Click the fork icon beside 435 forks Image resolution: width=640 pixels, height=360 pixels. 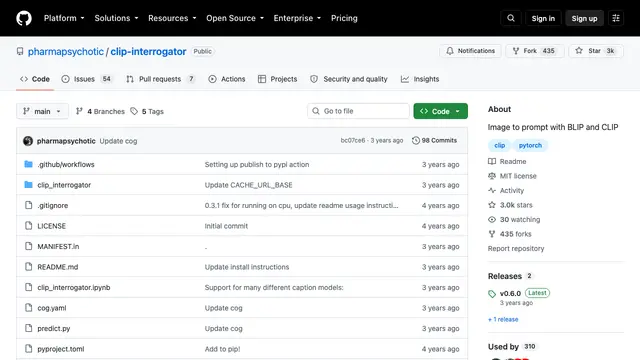pyautogui.click(x=492, y=234)
